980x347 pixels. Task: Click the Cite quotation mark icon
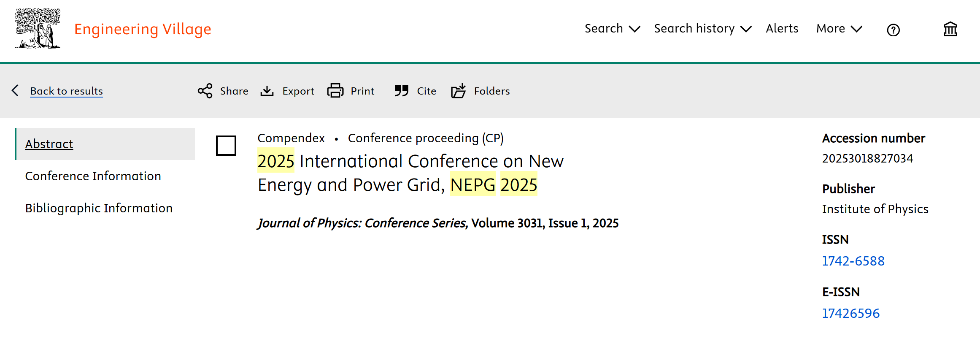pyautogui.click(x=402, y=91)
